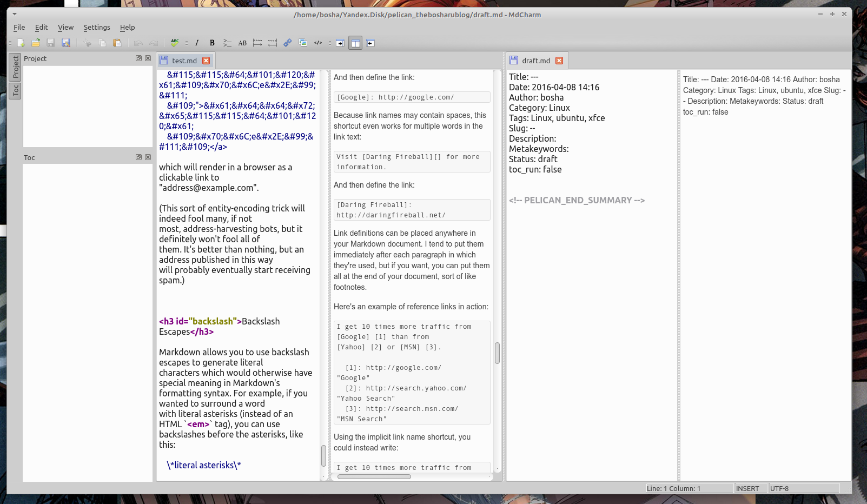Click the test.md editor vertical scrollbar thumb

pos(323,455)
